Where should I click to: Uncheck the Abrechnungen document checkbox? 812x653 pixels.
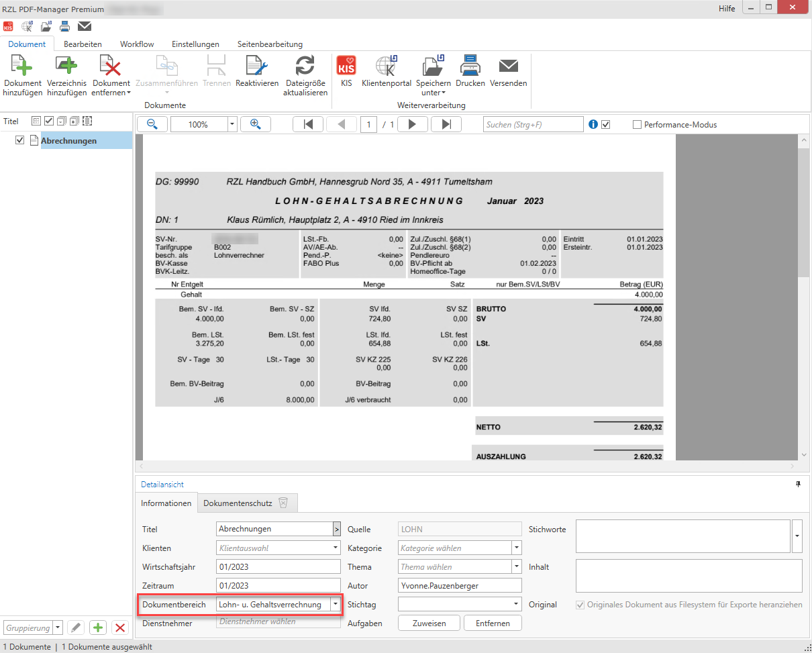[19, 140]
